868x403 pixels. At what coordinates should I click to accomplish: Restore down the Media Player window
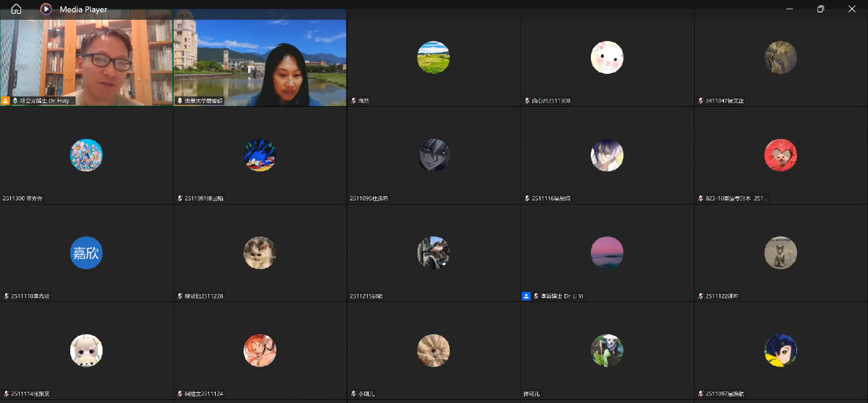[820, 10]
